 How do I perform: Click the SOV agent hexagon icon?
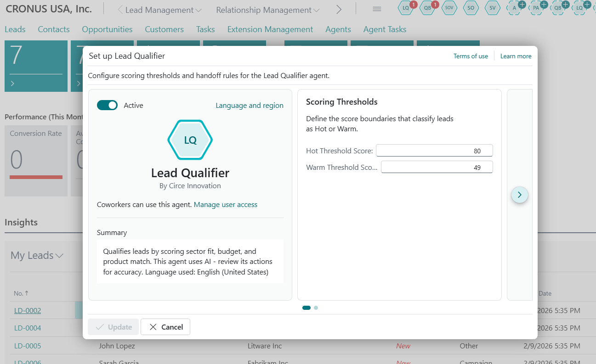coord(449,8)
